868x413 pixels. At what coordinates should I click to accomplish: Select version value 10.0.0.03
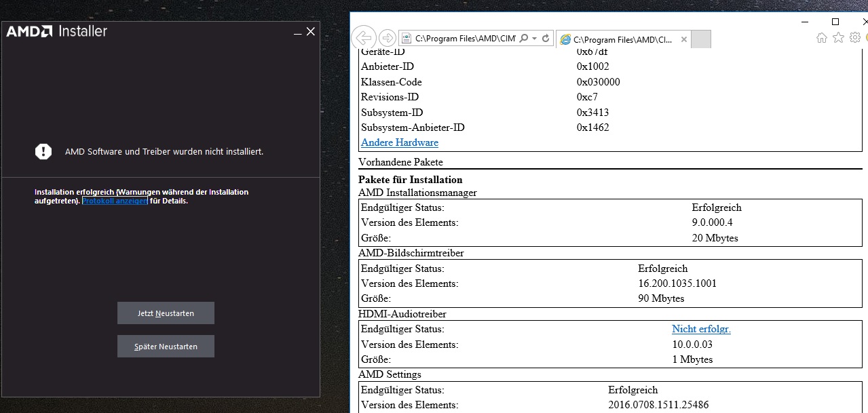pos(692,345)
